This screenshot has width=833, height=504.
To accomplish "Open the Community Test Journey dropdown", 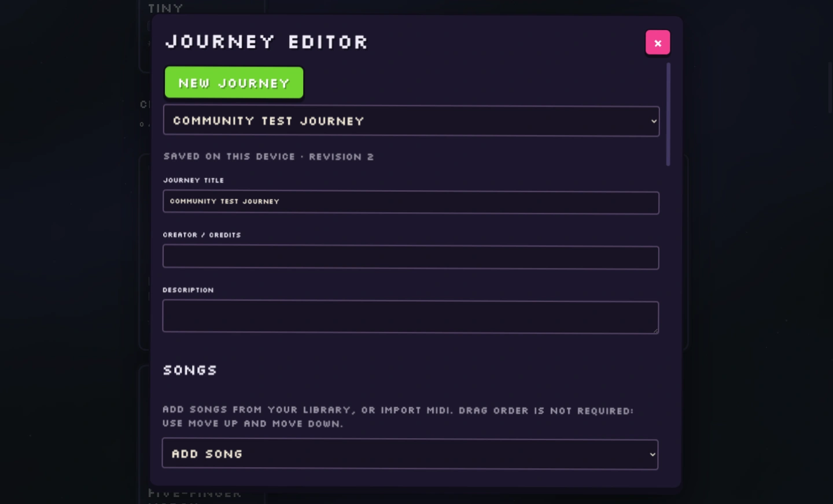I will tap(411, 121).
